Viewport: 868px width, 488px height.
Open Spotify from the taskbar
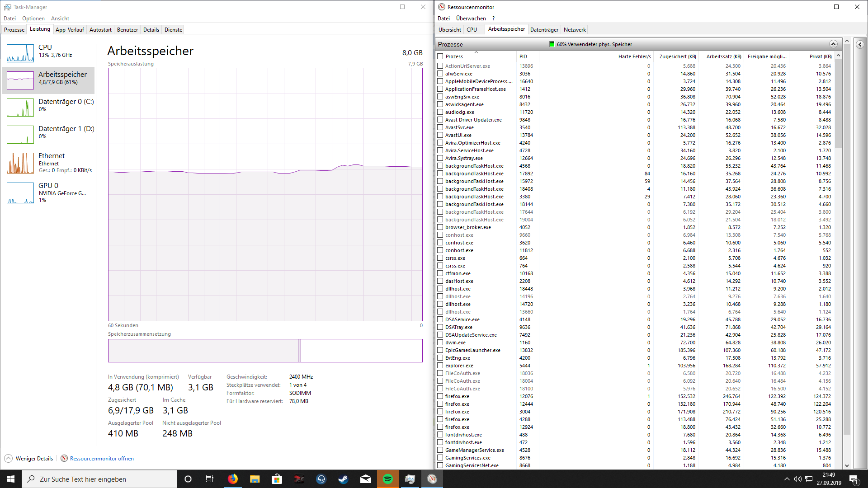(388, 479)
